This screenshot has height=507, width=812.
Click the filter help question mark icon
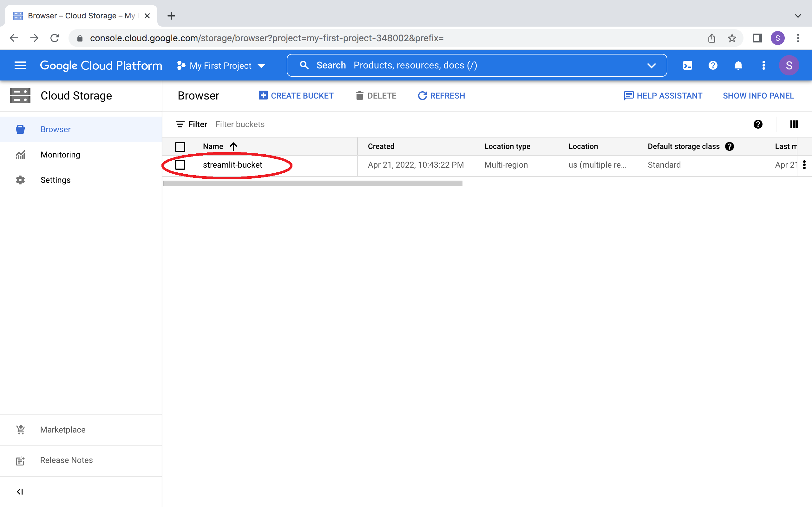tap(758, 125)
